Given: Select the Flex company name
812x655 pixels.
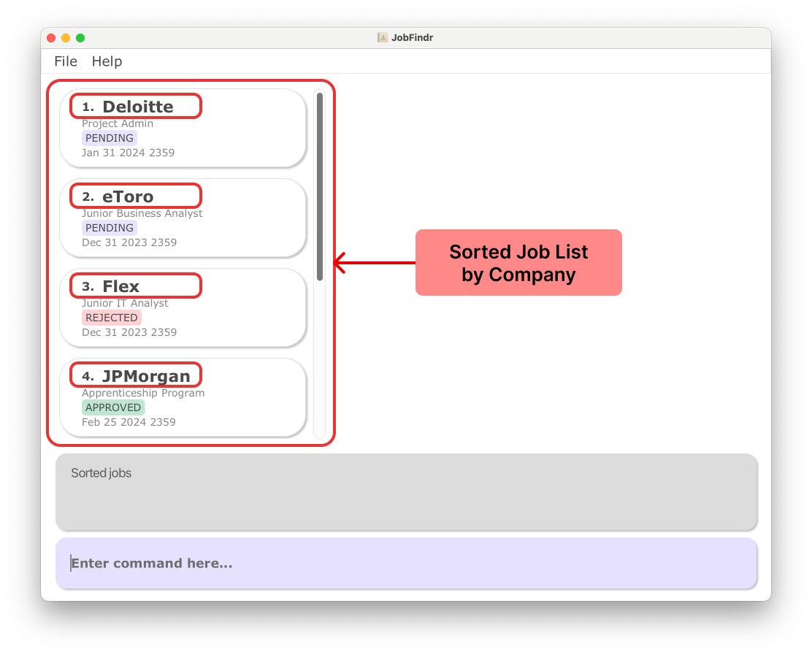Looking at the screenshot, I should coord(121,286).
